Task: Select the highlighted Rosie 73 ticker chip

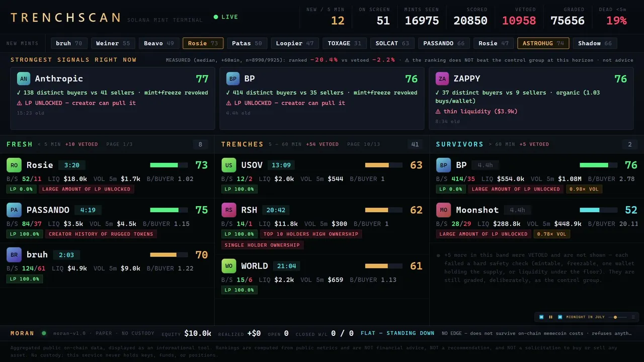Action: tap(203, 43)
